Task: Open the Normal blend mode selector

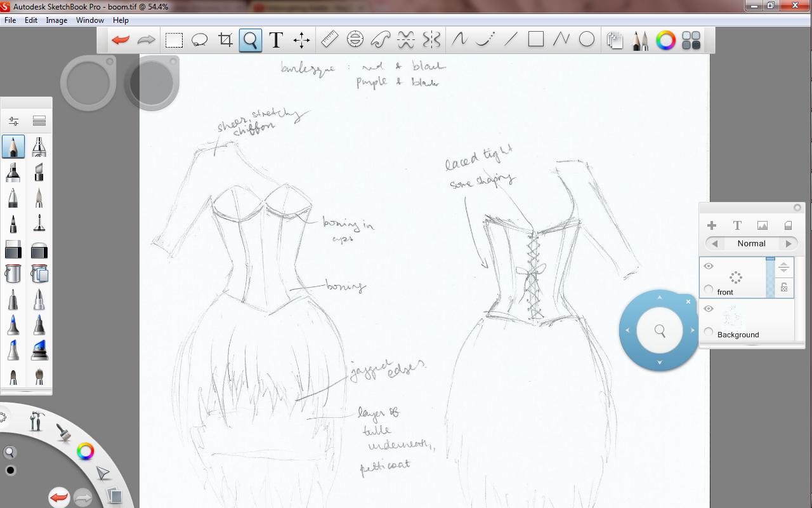Action: (751, 244)
